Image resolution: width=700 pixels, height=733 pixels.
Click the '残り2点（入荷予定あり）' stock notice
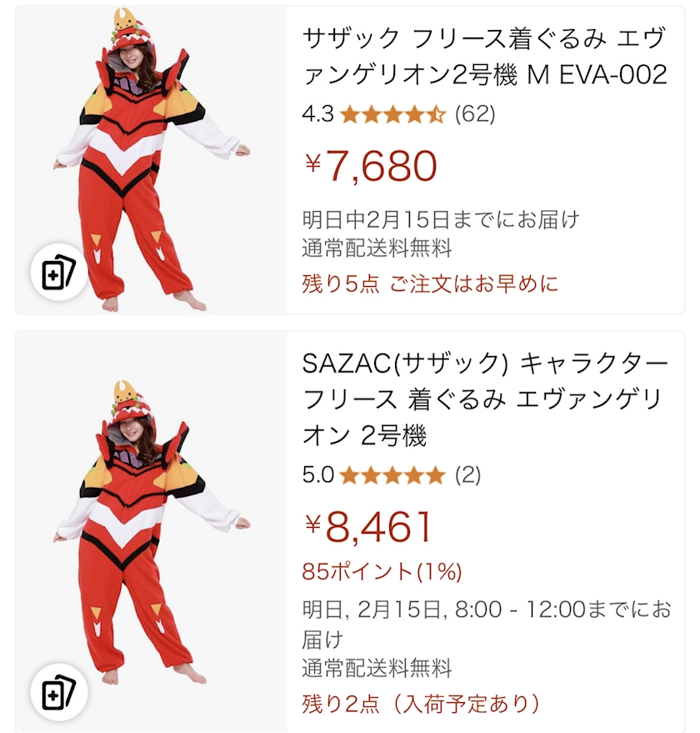pos(422,704)
